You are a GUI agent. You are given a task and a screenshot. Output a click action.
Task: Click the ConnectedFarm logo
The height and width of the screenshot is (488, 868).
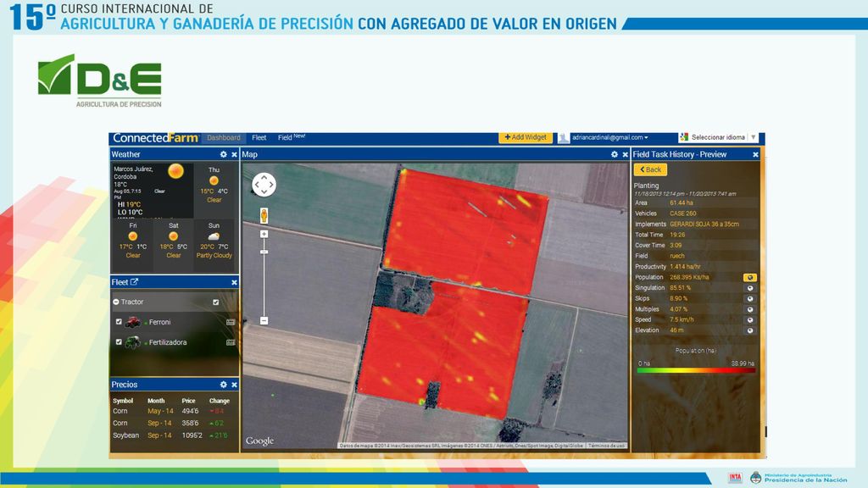(156, 138)
